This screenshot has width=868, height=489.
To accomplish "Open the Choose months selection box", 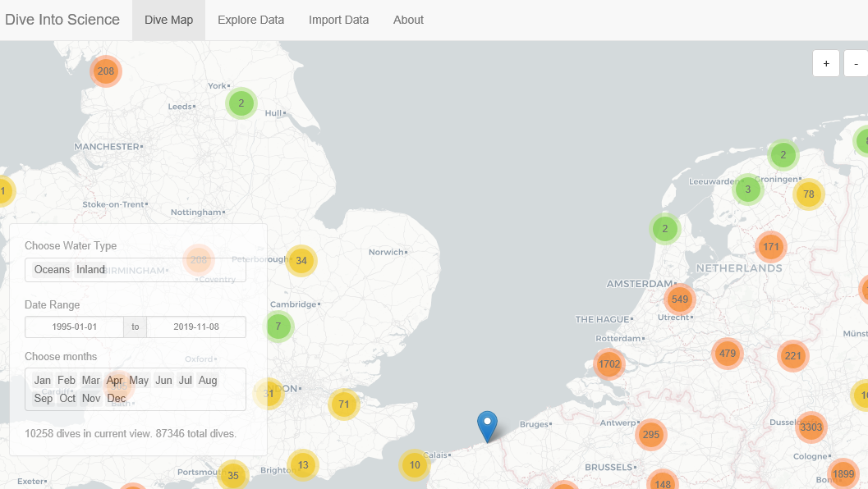I will [181, 399].
